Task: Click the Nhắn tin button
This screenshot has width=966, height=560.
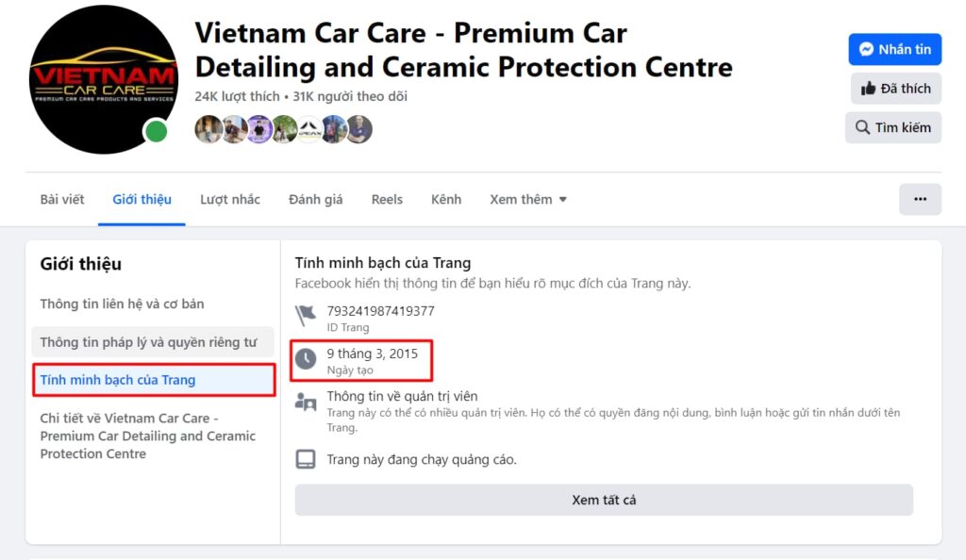Action: coord(894,49)
